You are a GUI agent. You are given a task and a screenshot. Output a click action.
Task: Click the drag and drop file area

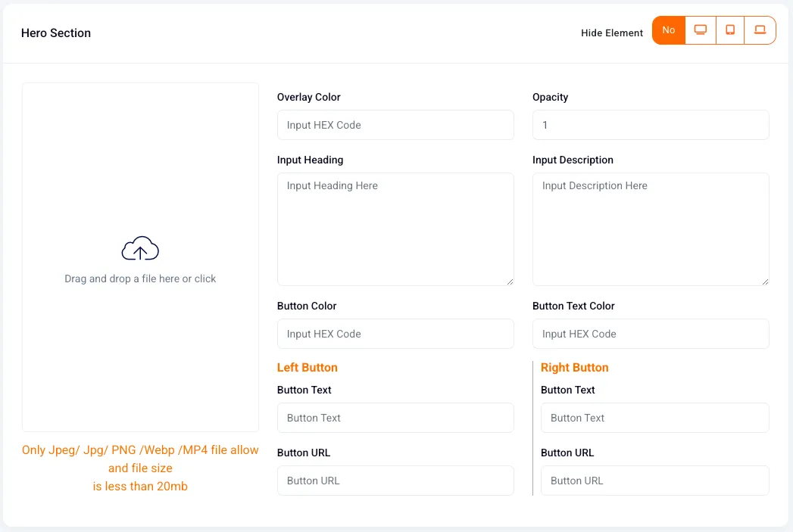(140, 257)
